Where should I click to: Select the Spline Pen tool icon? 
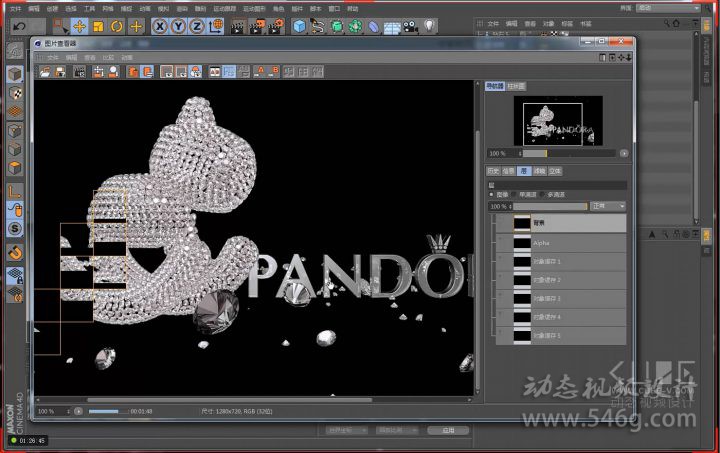click(318, 26)
